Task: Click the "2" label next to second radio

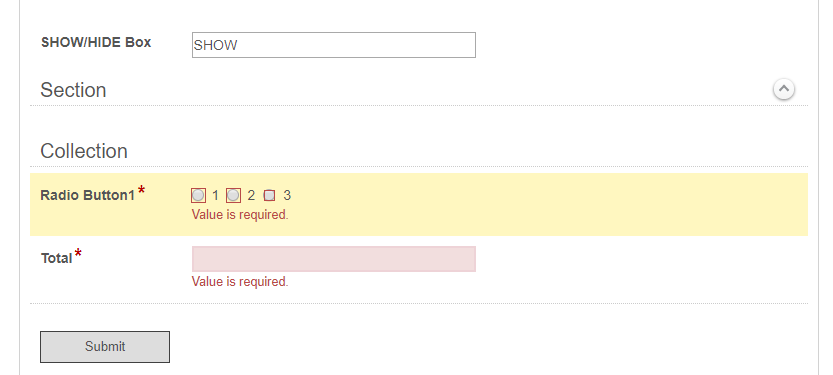Action: pos(251,195)
